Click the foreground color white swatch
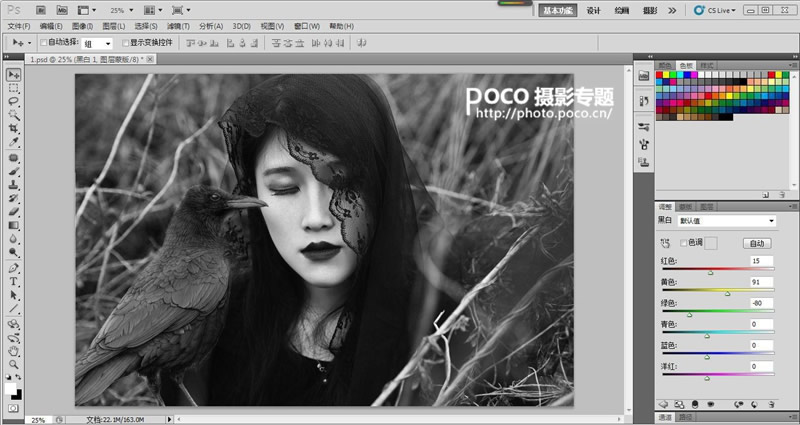Image resolution: width=800 pixels, height=425 pixels. click(10, 388)
